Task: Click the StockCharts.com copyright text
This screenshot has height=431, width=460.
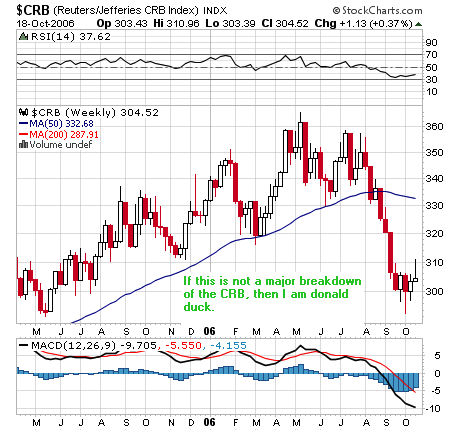Action: tap(377, 11)
